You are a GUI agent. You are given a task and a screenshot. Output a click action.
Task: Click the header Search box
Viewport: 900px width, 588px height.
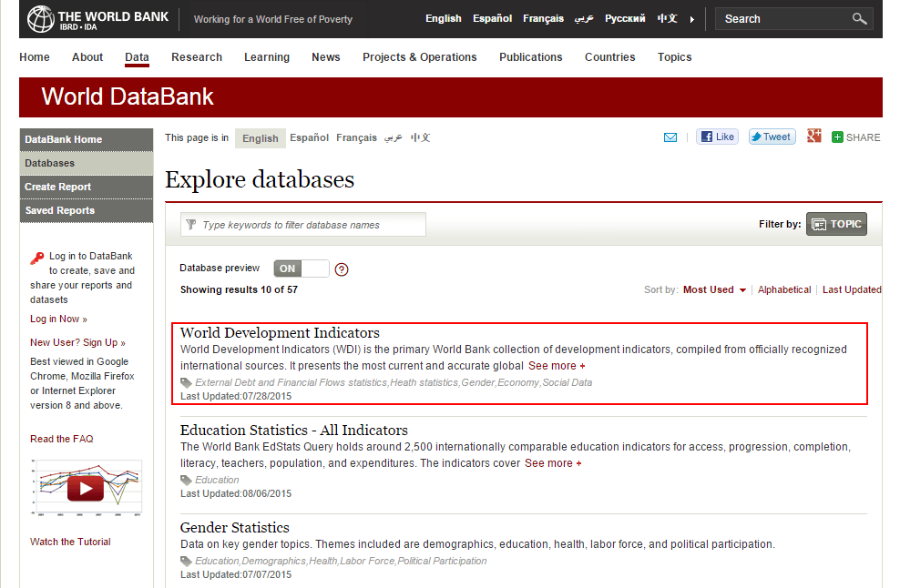pos(794,19)
